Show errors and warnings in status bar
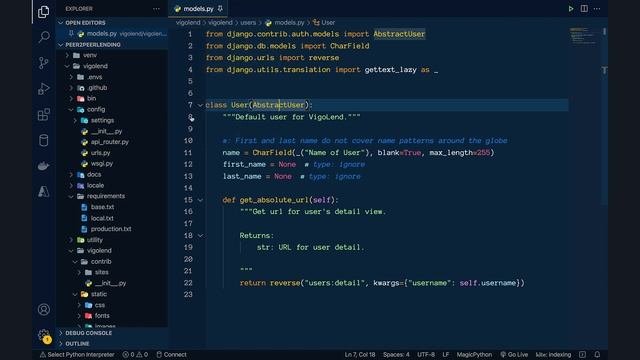 [135, 354]
